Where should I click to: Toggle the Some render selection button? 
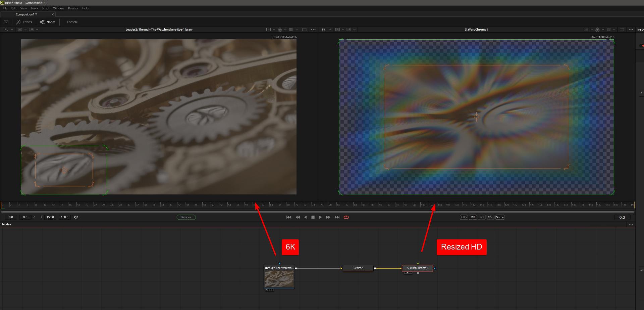pos(500,217)
